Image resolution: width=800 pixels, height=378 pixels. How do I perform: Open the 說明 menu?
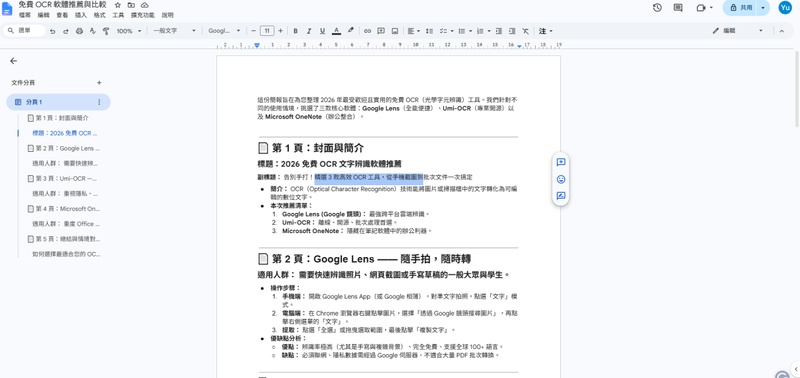167,15
